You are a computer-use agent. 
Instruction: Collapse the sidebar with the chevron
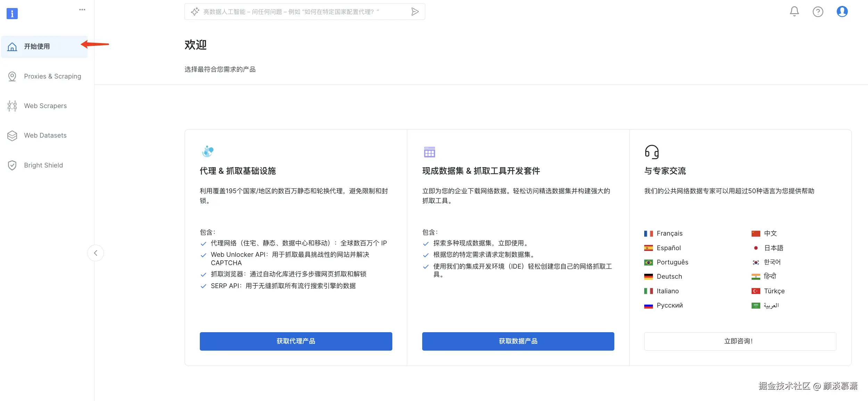tap(96, 253)
